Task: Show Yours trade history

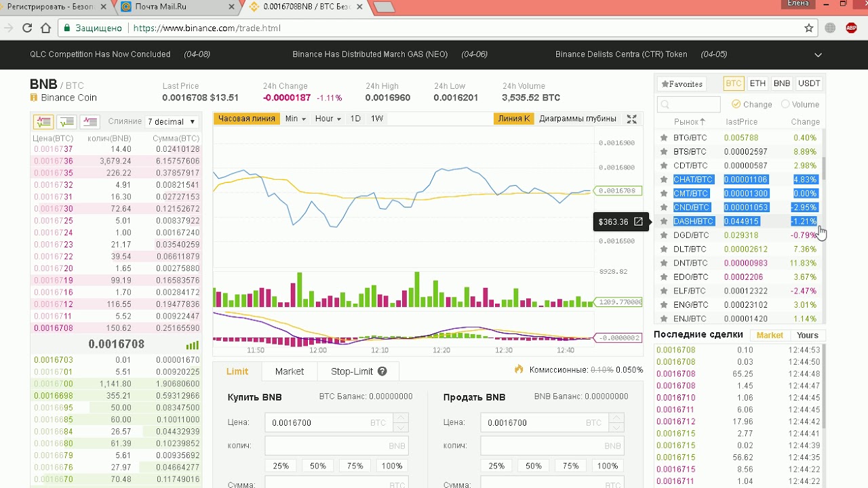Action: (807, 335)
